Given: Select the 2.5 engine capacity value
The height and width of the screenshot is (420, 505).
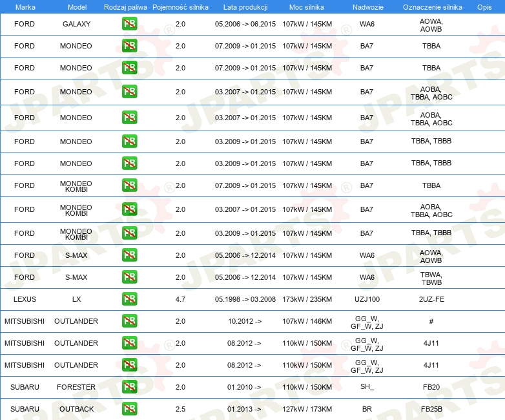Looking at the screenshot, I should pyautogui.click(x=180, y=409).
